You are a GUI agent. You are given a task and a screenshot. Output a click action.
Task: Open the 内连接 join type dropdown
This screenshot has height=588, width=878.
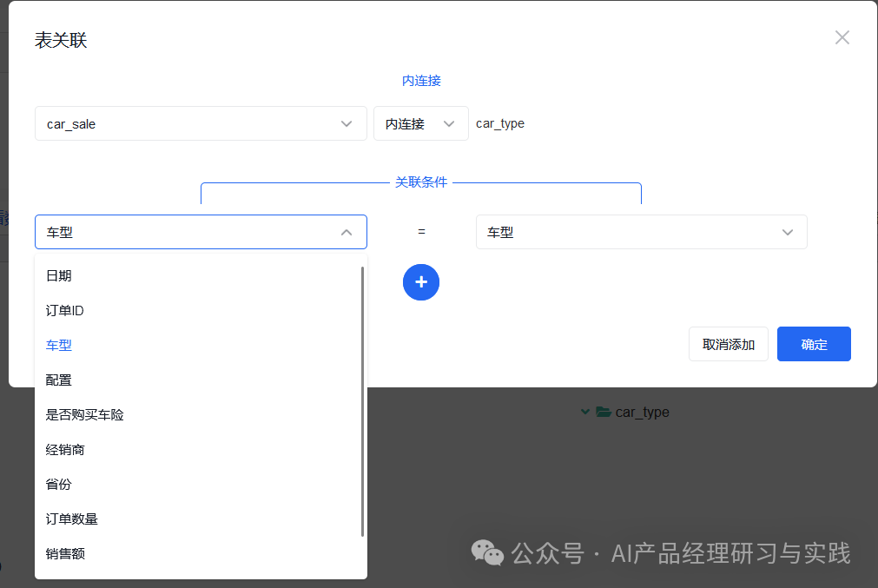pos(420,123)
